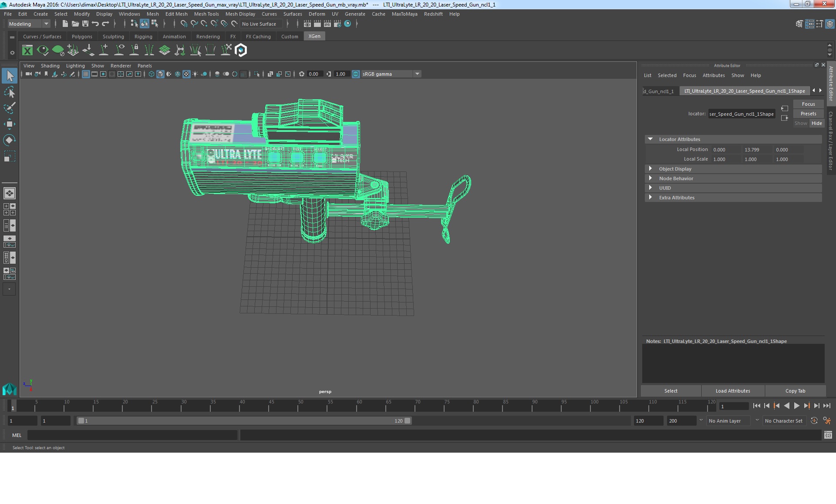Open XGen window shelf icon
The width and height of the screenshot is (836, 504).
27,50
